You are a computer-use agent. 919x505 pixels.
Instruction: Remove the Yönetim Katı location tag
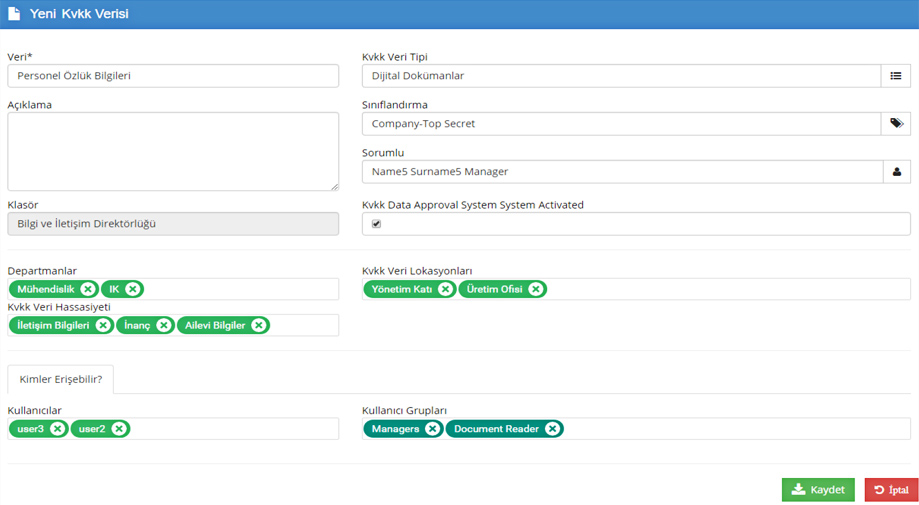(445, 289)
